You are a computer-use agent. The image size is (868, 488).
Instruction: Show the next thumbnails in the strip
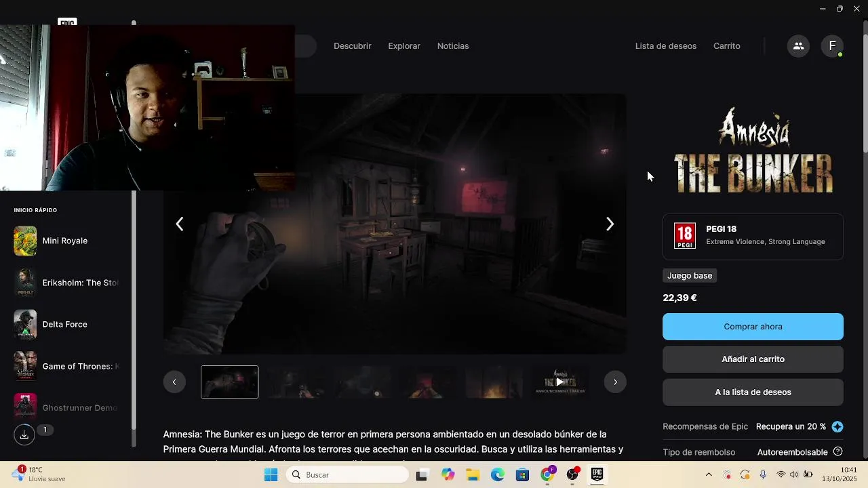615,382
